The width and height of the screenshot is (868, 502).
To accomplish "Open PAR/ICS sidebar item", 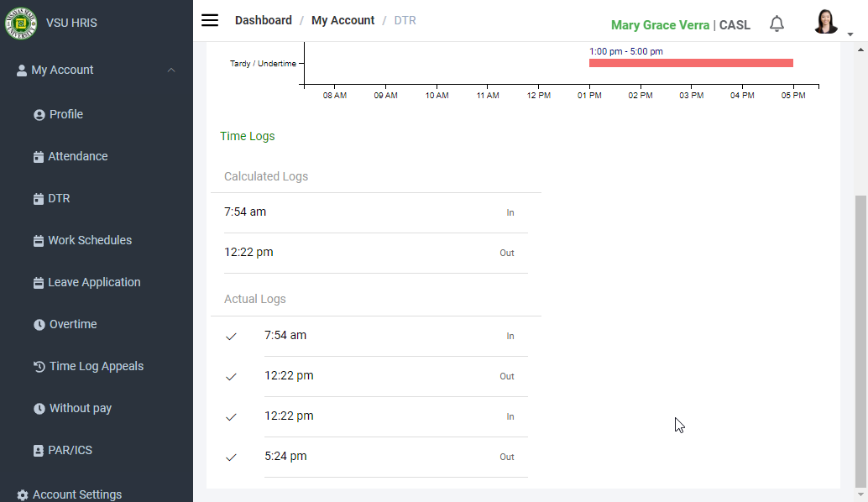I will [70, 450].
